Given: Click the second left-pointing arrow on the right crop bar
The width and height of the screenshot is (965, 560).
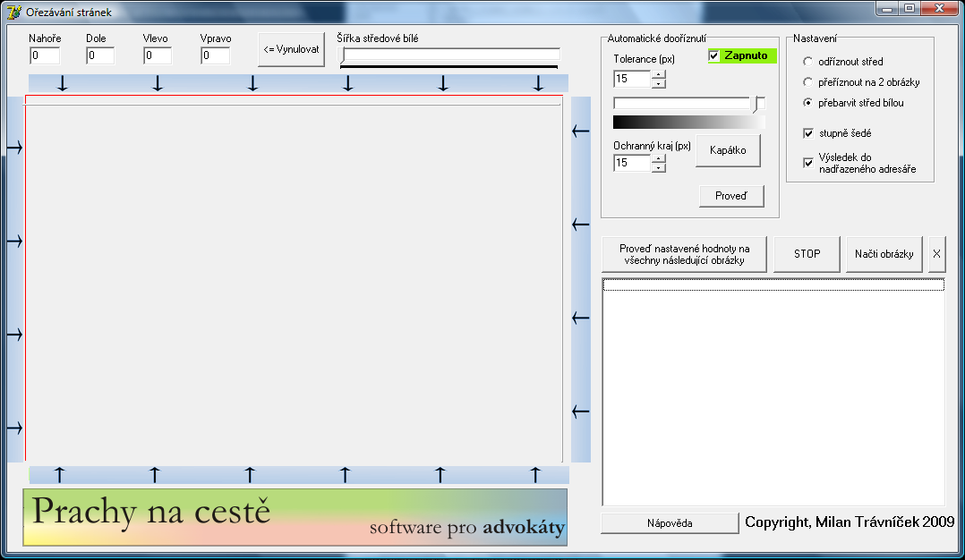Looking at the screenshot, I should [x=580, y=225].
